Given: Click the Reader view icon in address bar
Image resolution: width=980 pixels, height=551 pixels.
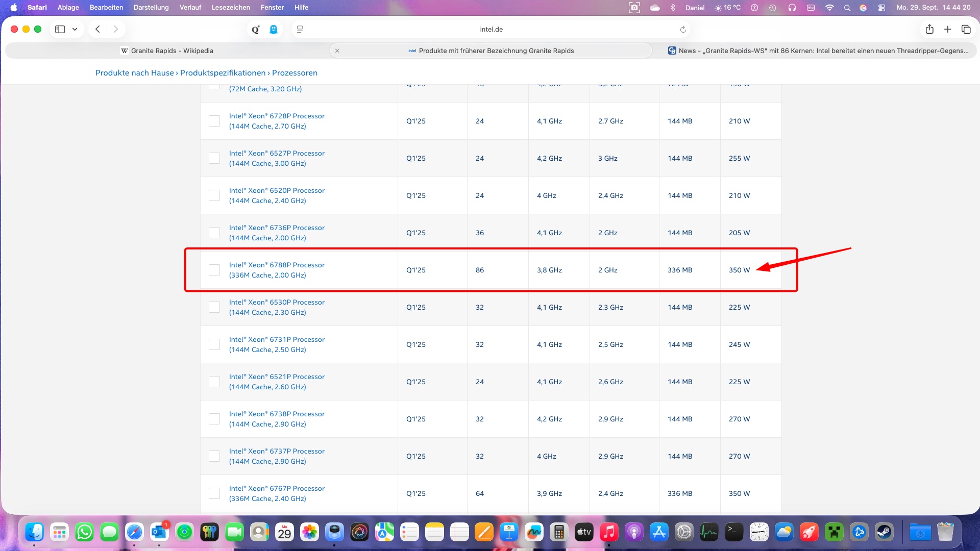Looking at the screenshot, I should pos(300,29).
